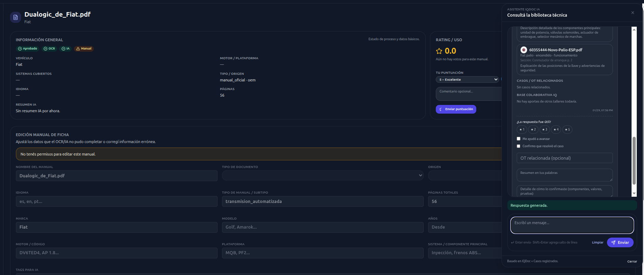
Task: Click the 'Cerrar' link at panel bottom
Action: tap(632, 261)
